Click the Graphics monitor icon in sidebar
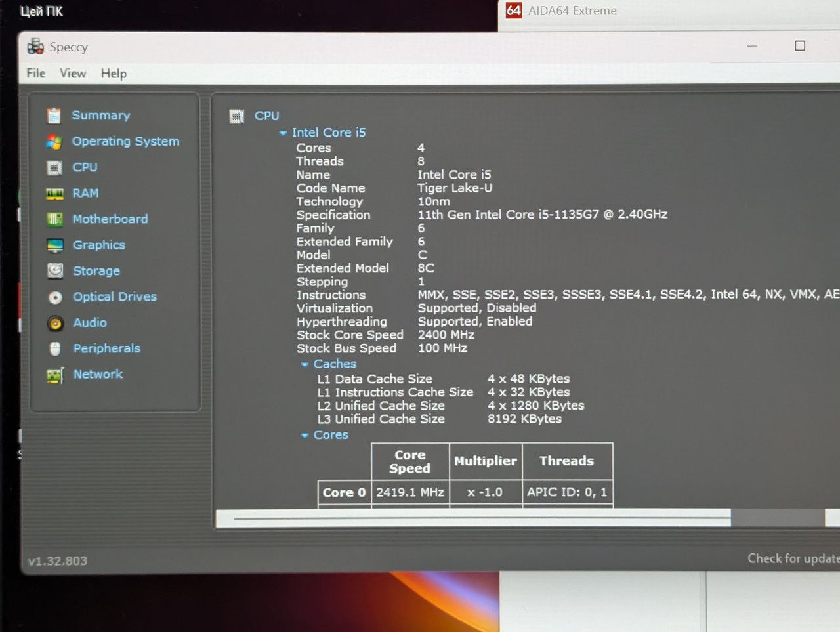Screen dimensions: 840x632 pos(55,245)
